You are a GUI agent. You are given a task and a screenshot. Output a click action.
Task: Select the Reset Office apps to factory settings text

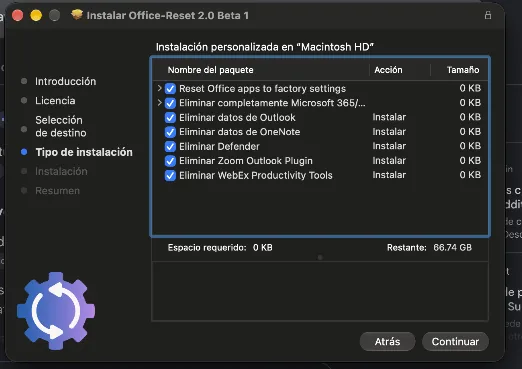coord(262,89)
